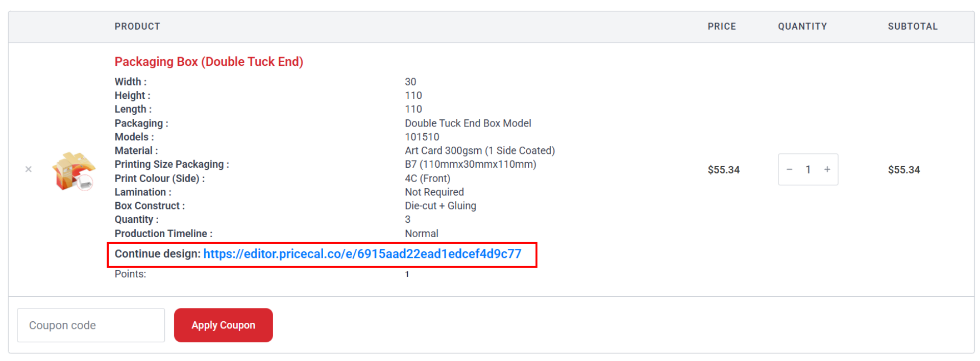980x361 pixels.
Task: Focus the Coupon code input
Action: click(x=91, y=325)
